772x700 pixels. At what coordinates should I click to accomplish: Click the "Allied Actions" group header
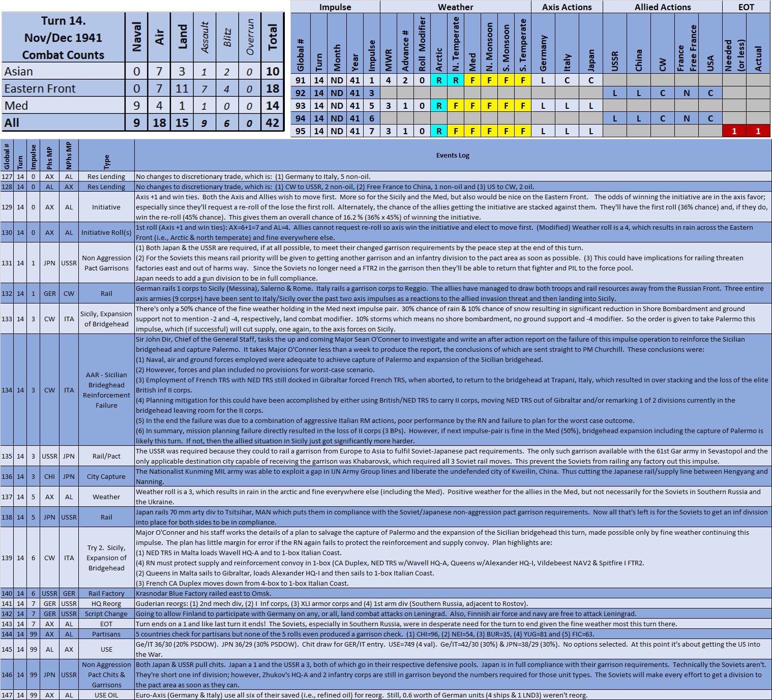662,7
